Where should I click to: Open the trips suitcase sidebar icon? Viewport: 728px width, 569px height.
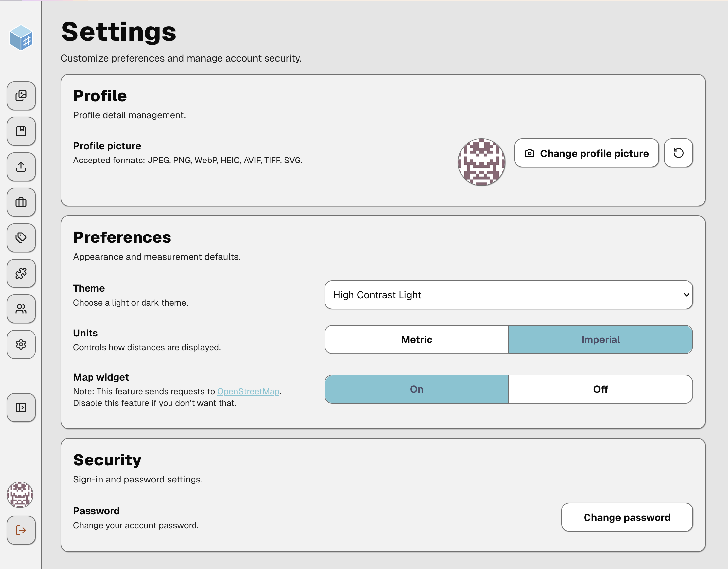click(21, 202)
